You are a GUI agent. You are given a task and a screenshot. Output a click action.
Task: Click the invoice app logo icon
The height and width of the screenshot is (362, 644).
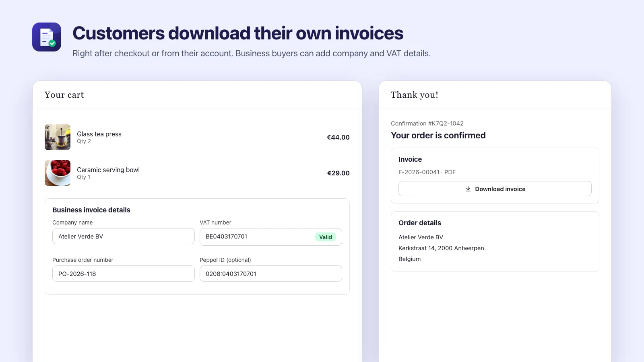pyautogui.click(x=47, y=37)
